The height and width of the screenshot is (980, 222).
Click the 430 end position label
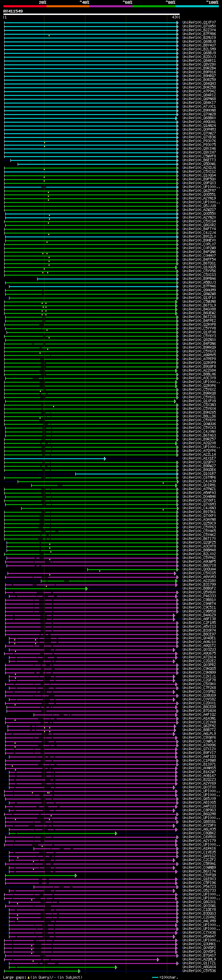pos(175,17)
